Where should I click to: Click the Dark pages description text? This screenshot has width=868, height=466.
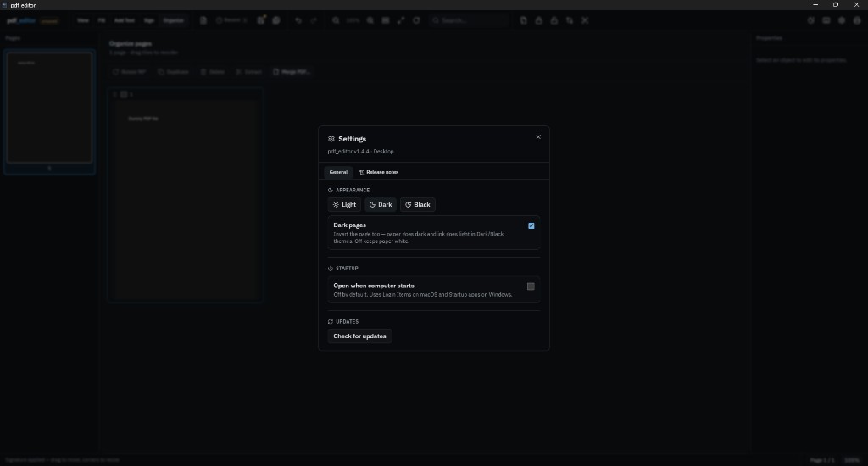pyautogui.click(x=419, y=237)
